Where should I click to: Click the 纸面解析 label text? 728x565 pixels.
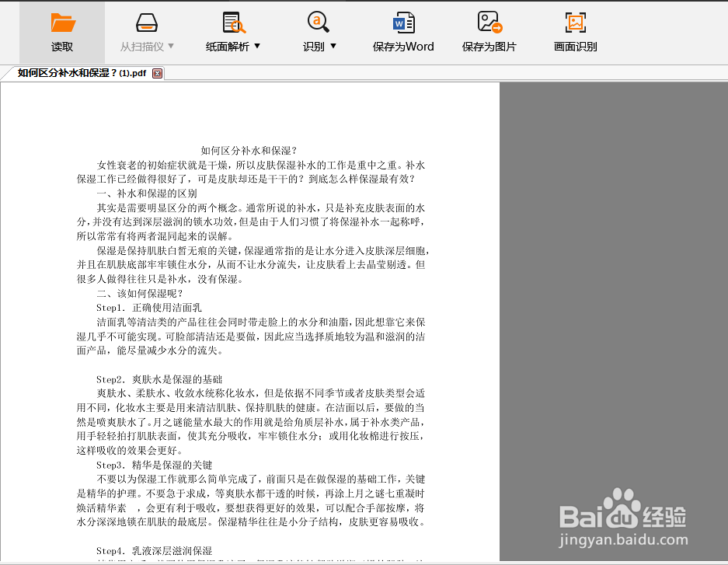click(228, 47)
